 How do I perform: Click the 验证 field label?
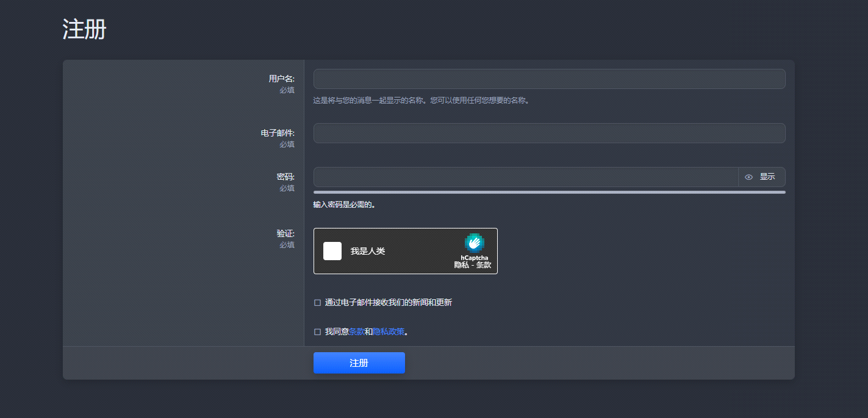pos(286,233)
